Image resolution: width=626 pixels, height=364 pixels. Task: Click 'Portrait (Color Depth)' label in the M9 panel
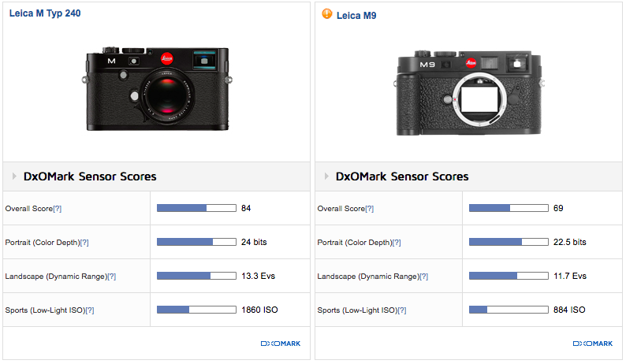click(x=355, y=243)
